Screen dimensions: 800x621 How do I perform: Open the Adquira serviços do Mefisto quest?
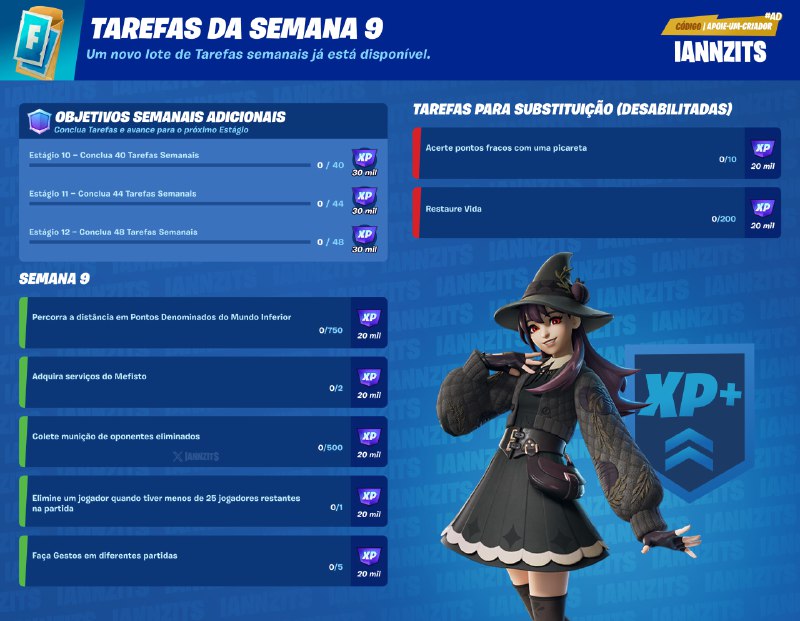tap(203, 382)
